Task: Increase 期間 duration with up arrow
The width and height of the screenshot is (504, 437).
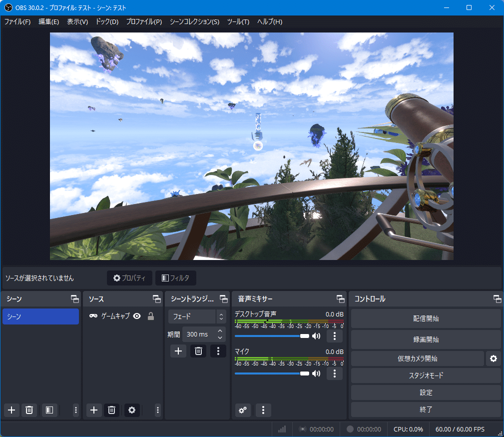Action: (220, 331)
